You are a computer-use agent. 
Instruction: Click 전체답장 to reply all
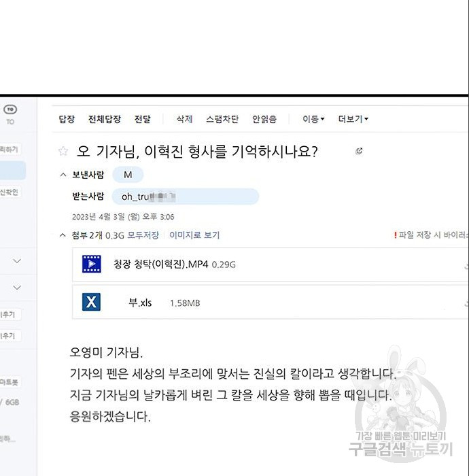(104, 119)
